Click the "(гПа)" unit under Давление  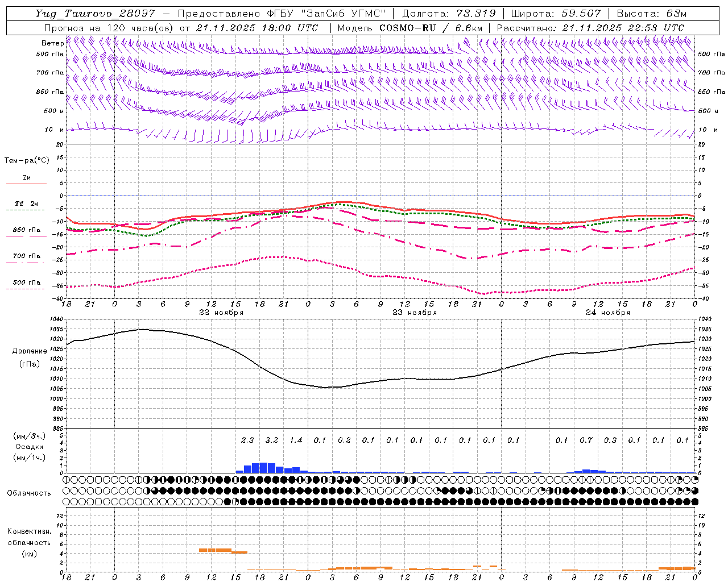click(x=30, y=364)
